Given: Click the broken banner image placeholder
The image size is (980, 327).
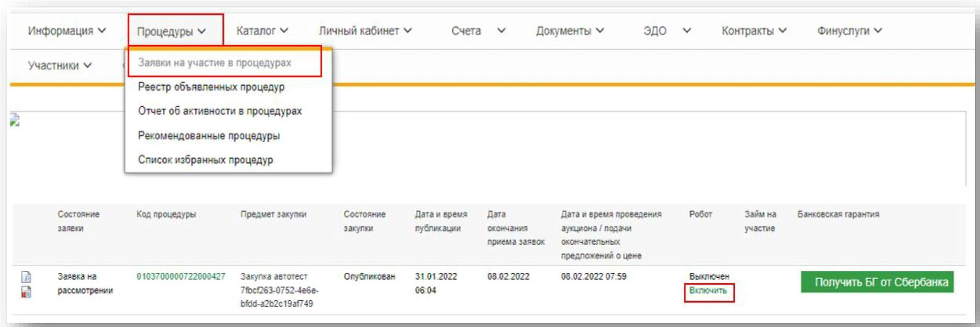Looking at the screenshot, I should tap(14, 120).
